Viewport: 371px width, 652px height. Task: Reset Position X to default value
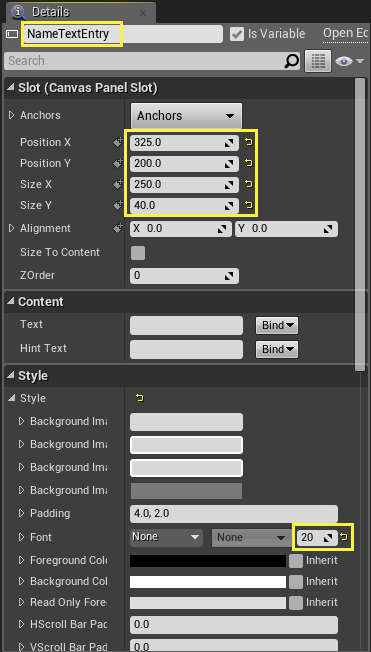[x=249, y=143]
